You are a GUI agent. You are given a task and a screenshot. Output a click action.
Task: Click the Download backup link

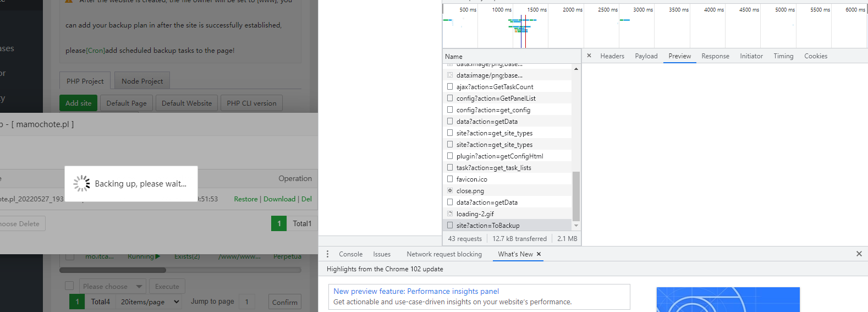[x=279, y=199]
